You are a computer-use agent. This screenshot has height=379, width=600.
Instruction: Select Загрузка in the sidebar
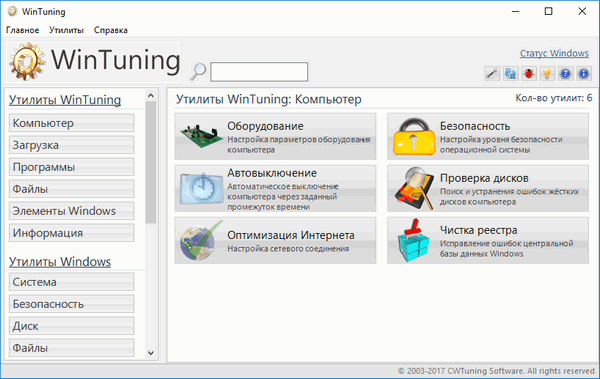tap(72, 145)
